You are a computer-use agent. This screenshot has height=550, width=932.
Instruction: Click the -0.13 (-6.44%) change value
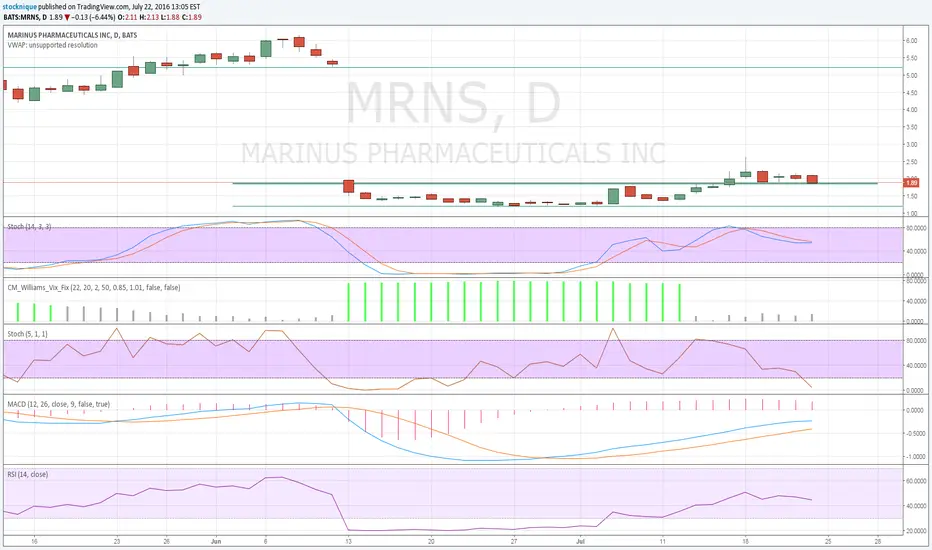93,17
